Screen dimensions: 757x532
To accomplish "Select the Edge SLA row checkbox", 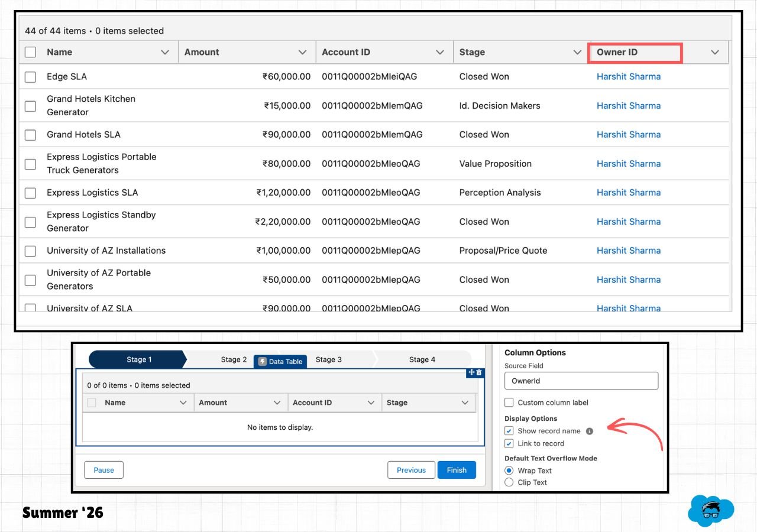I will (30, 76).
